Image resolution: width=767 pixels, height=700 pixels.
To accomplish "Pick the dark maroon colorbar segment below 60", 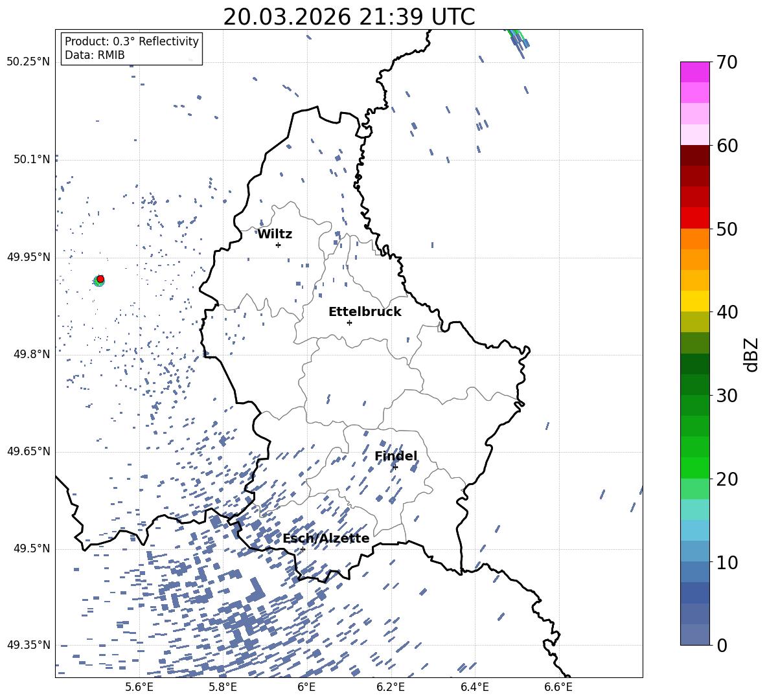I will [694, 155].
